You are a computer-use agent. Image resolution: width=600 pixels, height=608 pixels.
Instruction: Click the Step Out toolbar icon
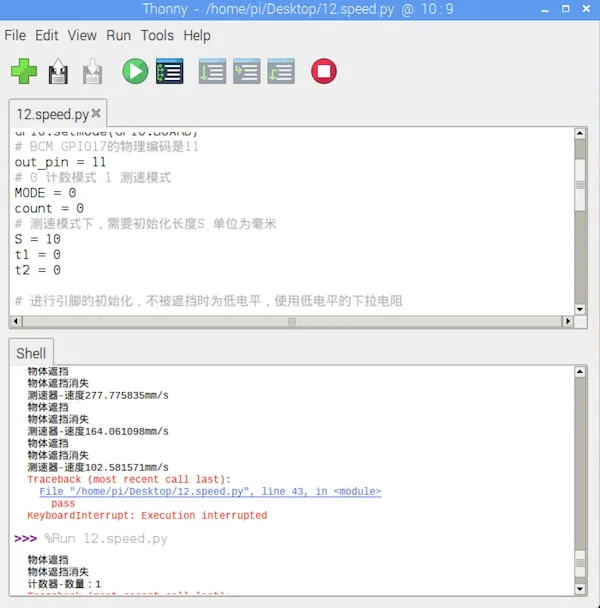[281, 71]
